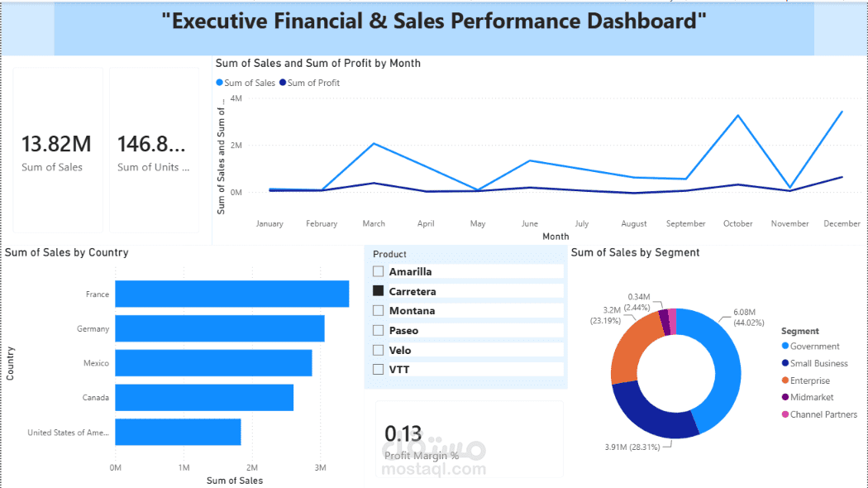Select the Small Business legend dot

[x=785, y=363]
